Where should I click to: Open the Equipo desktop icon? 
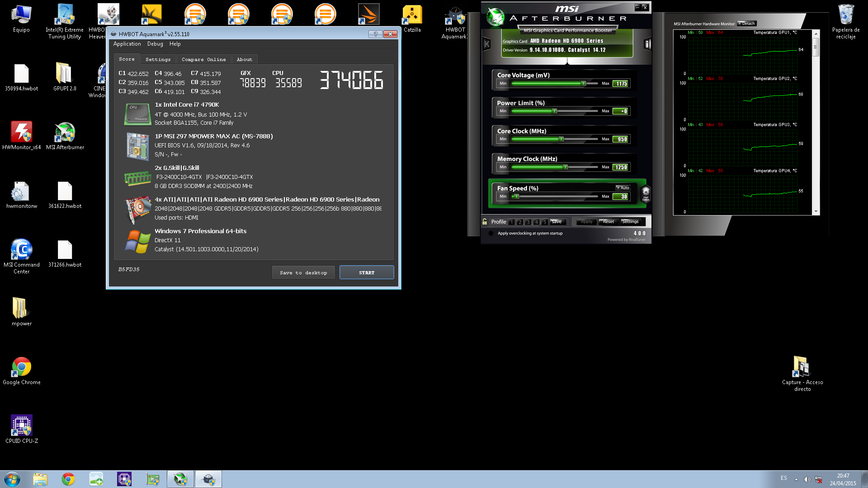pyautogui.click(x=21, y=19)
